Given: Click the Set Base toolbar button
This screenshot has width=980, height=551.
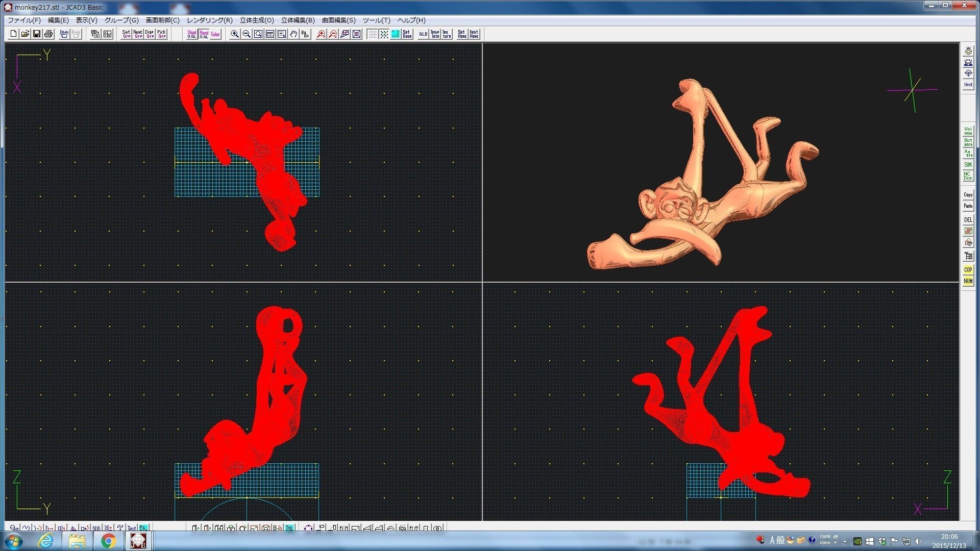Looking at the screenshot, I should pyautogui.click(x=407, y=34).
